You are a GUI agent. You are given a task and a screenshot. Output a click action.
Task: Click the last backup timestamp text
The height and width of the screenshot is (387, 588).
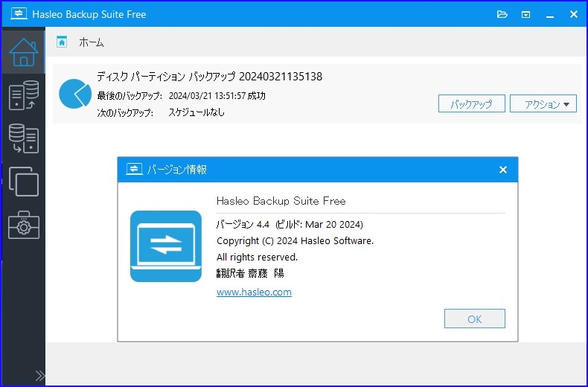217,96
